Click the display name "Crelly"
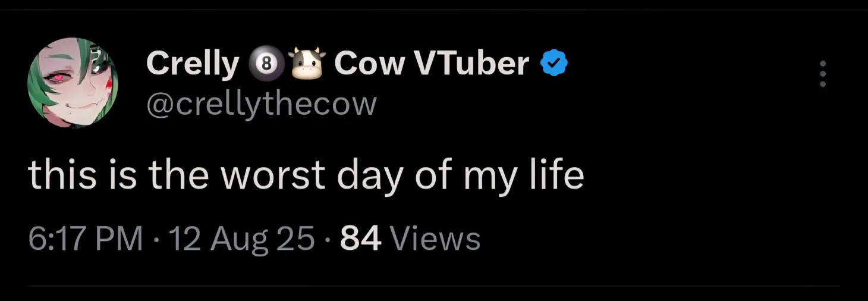This screenshot has height=301, width=868. pos(192,63)
